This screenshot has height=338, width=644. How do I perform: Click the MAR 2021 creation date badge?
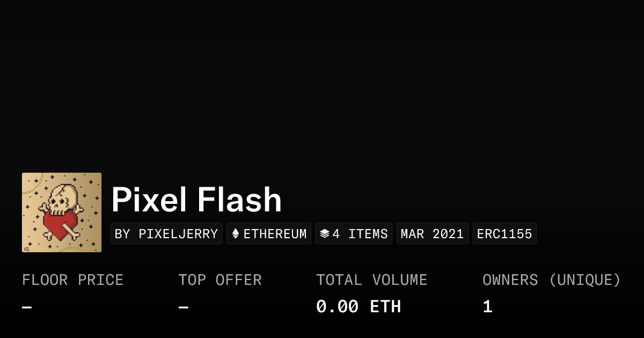433,234
